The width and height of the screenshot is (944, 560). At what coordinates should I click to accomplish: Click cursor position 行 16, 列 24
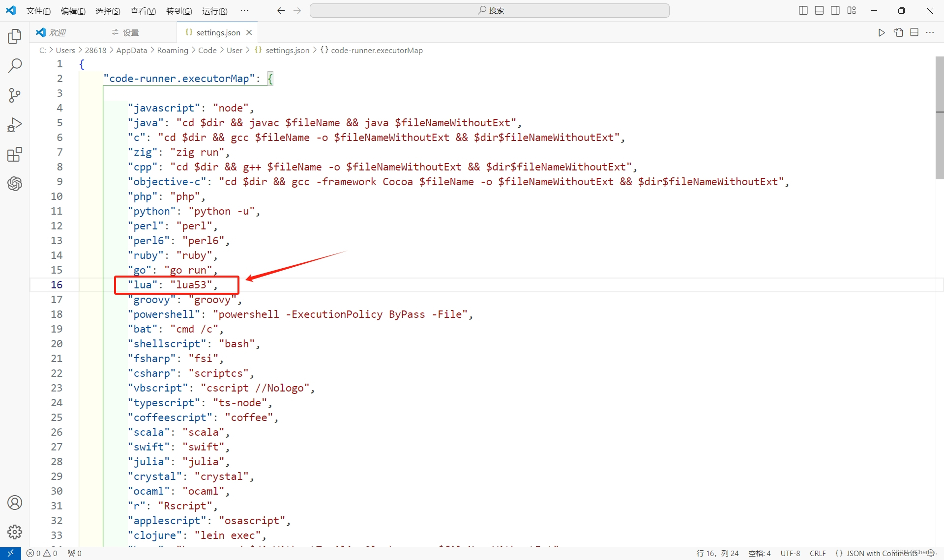click(717, 553)
